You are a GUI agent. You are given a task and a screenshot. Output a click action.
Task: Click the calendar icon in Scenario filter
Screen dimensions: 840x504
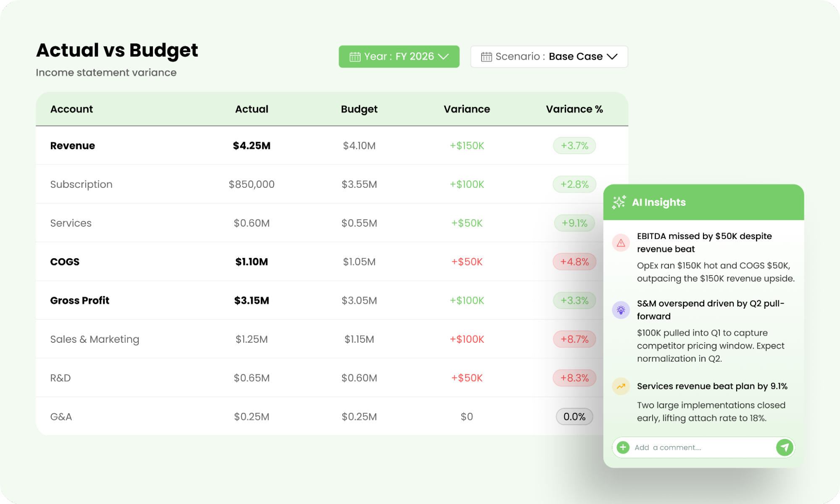[487, 57]
